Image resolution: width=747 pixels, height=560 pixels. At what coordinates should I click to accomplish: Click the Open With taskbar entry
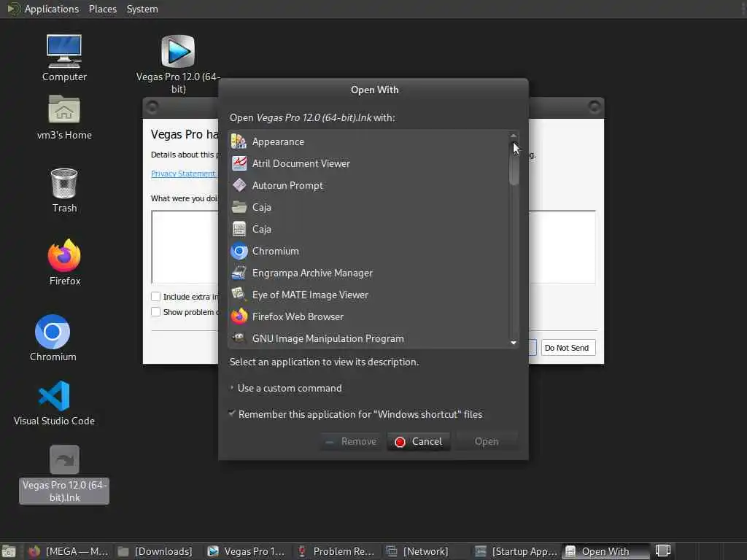(605, 551)
